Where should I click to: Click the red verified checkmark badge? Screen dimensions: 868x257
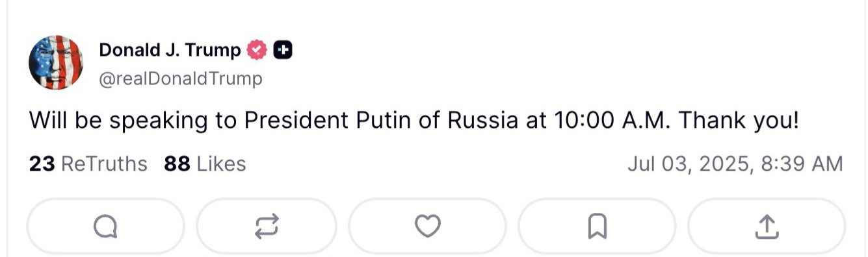click(258, 50)
